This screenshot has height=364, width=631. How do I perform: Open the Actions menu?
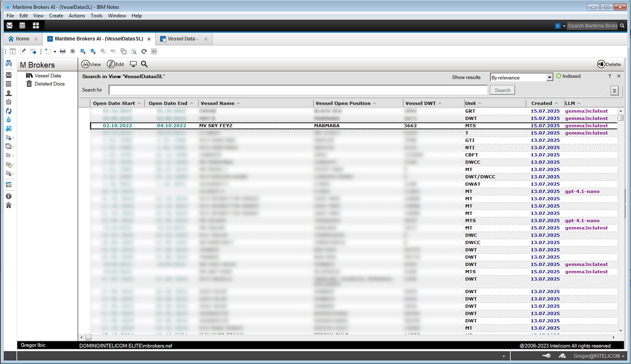(x=77, y=16)
